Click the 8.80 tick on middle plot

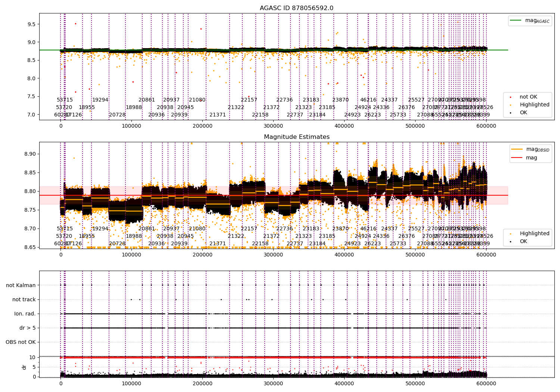30,192
